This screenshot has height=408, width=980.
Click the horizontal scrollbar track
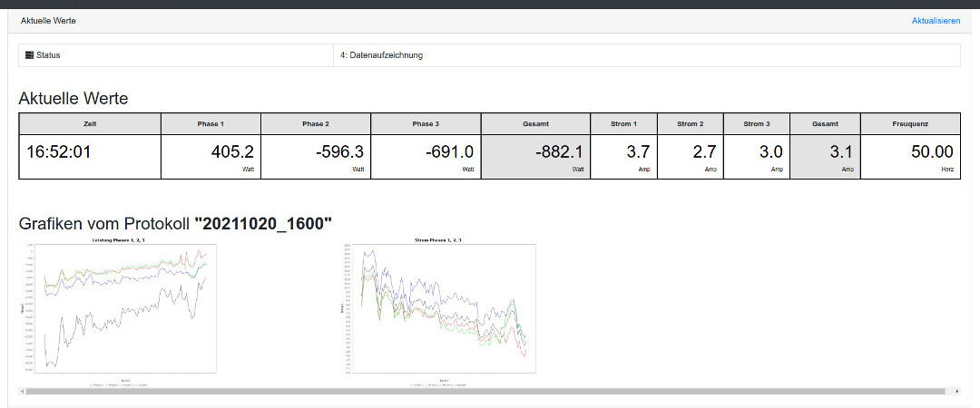coord(490,392)
